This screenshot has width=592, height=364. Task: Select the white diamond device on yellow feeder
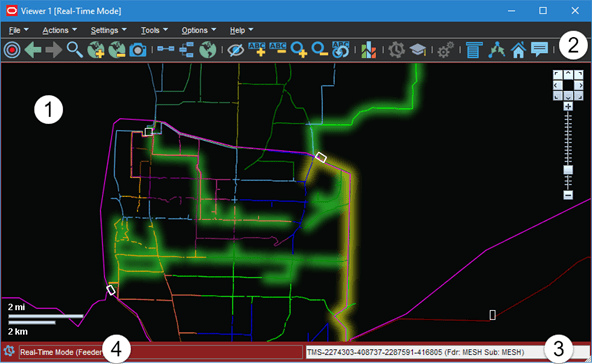point(321,157)
